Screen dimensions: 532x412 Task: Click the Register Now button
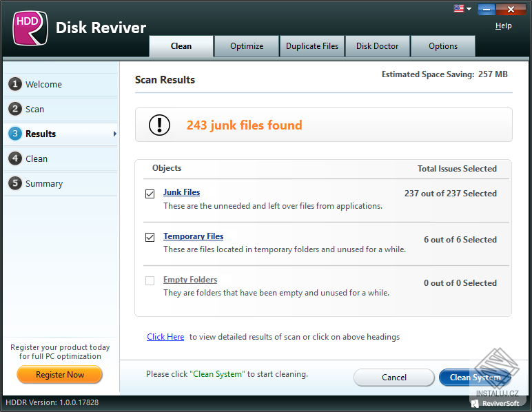60,375
